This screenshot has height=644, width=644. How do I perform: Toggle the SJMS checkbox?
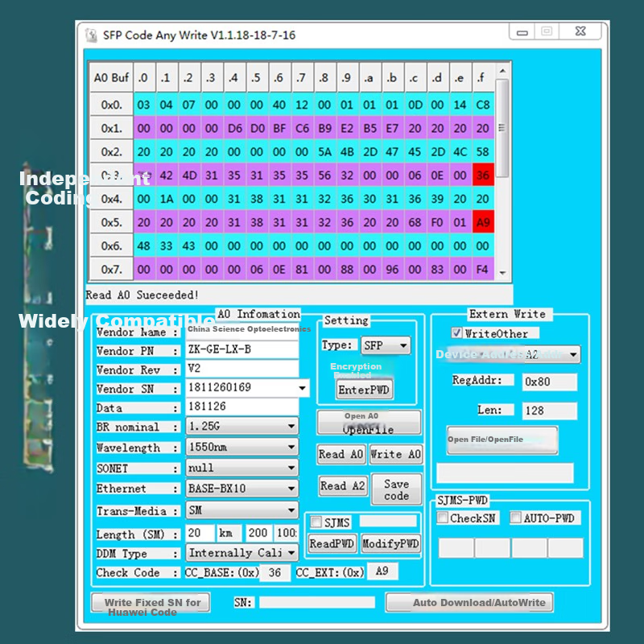(x=316, y=522)
